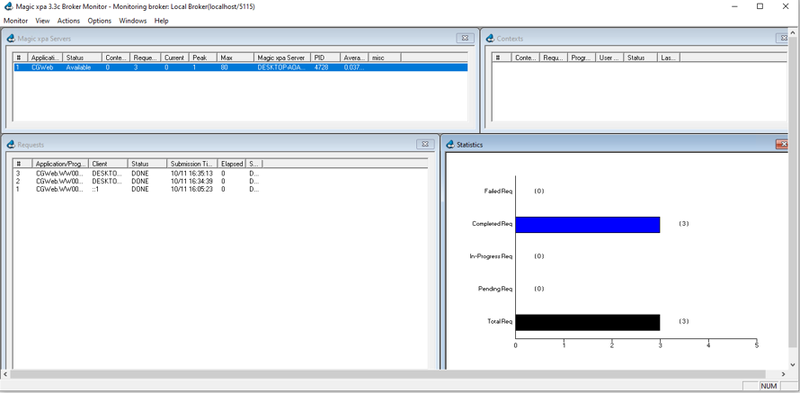Open the Options menu
Image resolution: width=800 pixels, height=393 pixels.
(x=99, y=21)
